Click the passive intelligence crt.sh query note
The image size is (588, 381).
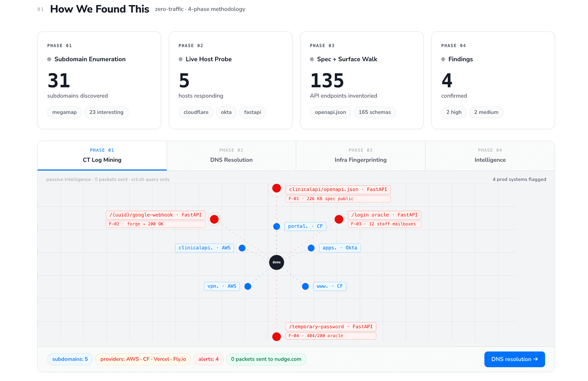click(108, 180)
